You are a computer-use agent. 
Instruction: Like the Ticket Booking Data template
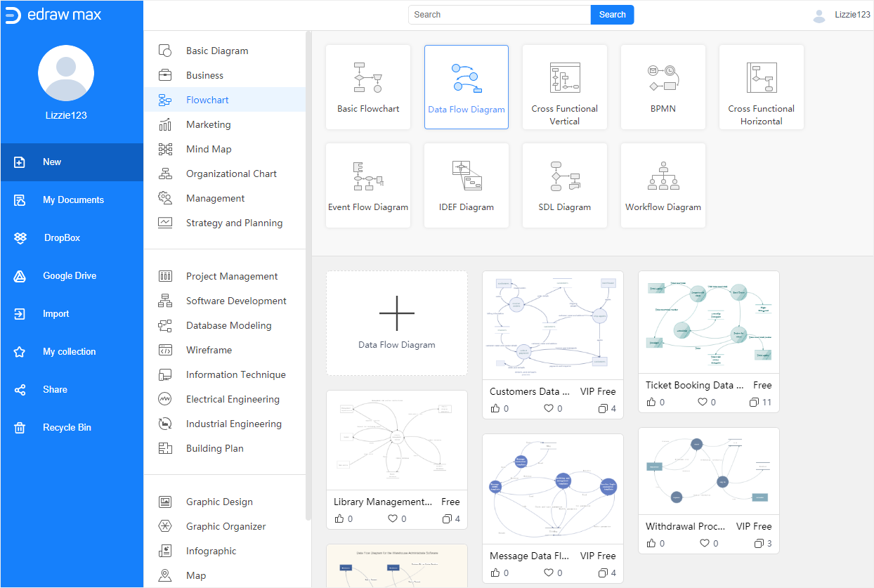(651, 403)
